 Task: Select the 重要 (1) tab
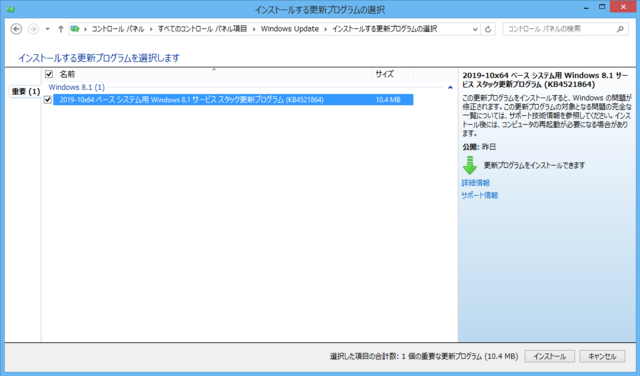tap(25, 91)
